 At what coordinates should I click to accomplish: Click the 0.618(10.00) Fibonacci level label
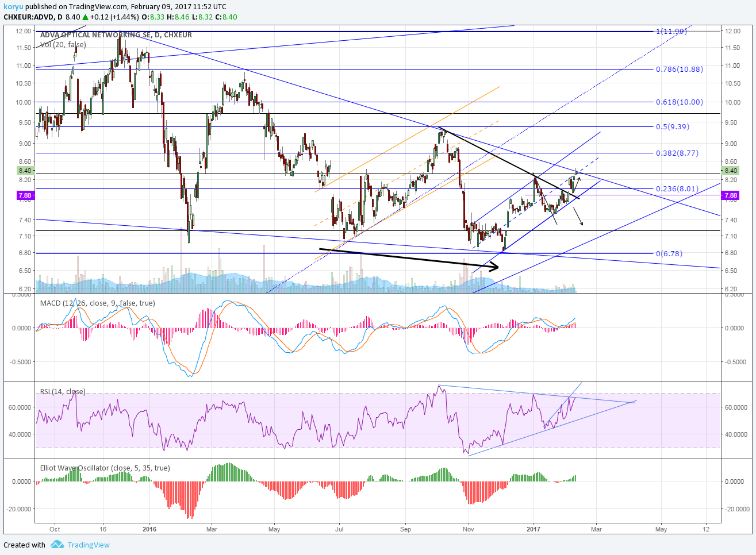680,102
